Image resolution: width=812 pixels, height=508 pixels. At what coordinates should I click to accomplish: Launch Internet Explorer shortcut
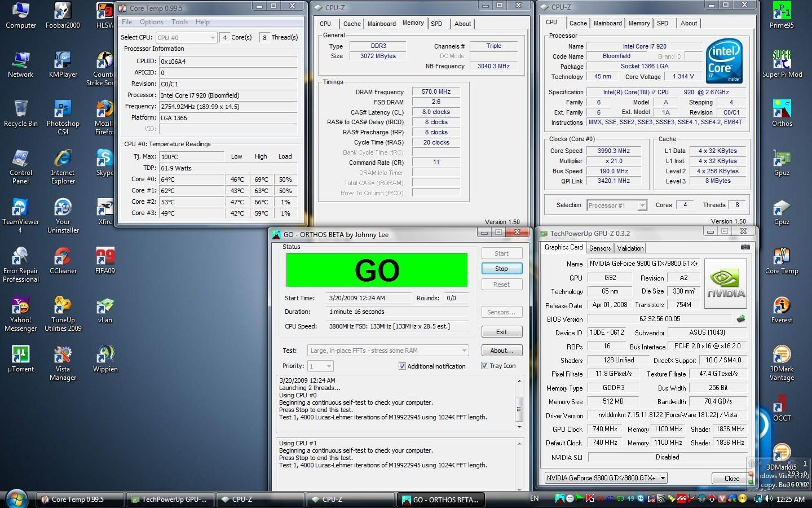tap(63, 167)
